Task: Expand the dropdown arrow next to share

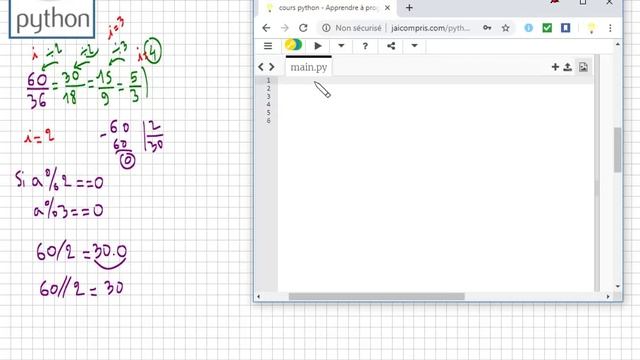Action: click(x=414, y=46)
